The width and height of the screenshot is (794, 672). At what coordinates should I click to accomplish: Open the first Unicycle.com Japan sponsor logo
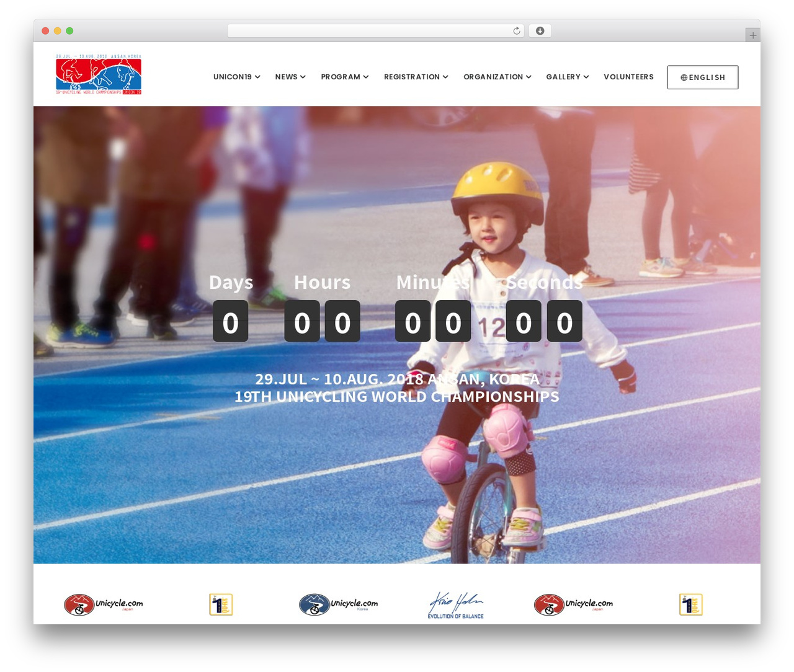pos(103,604)
